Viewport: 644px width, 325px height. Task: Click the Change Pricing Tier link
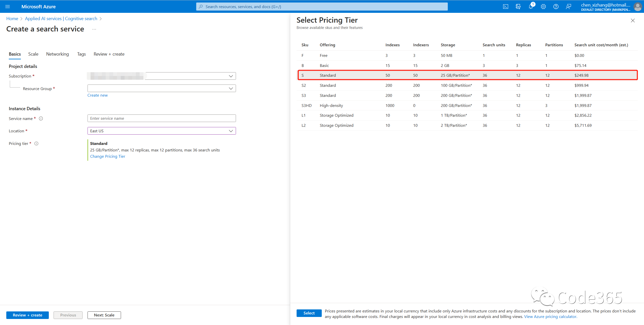point(107,156)
